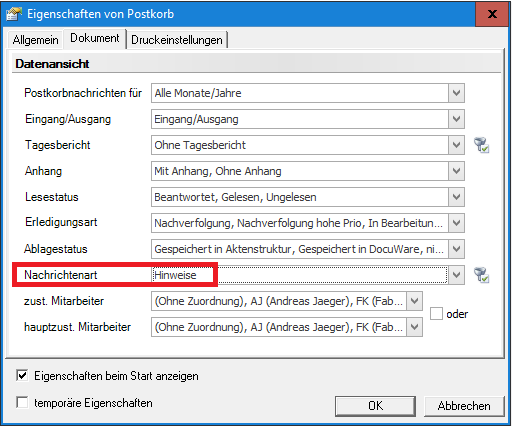Screen dimensions: 512x426
Task: Toggle Eigenschaften beim Start anzeigen checkbox
Action: [22, 376]
